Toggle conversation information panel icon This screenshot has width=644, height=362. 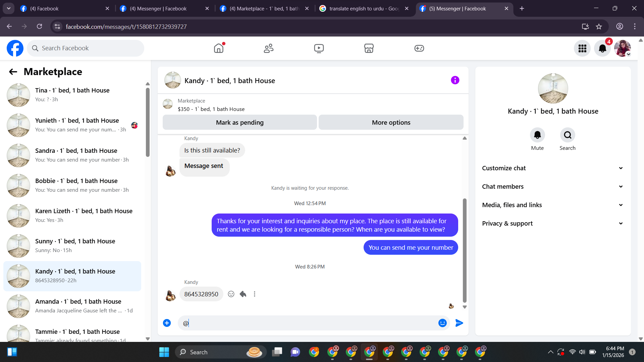455,80
